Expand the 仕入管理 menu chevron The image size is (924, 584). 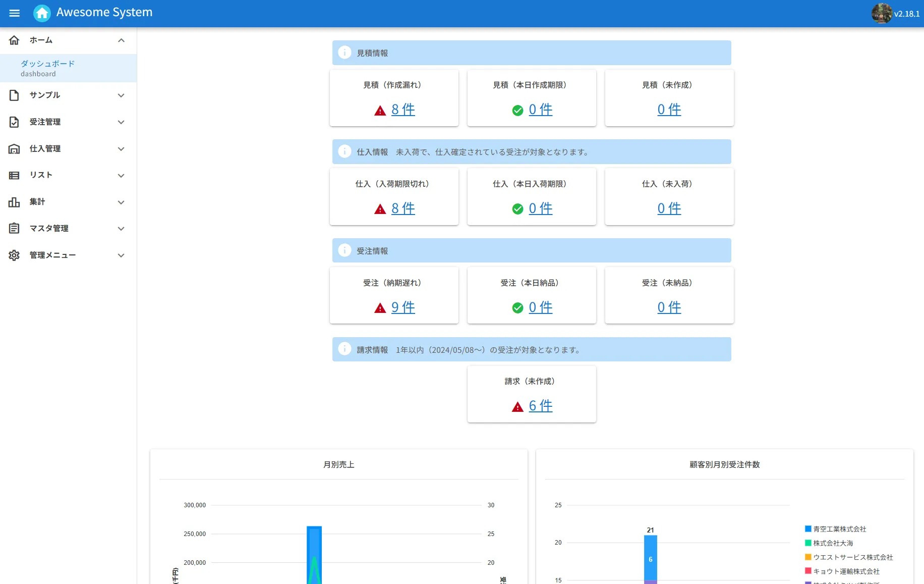(121, 149)
